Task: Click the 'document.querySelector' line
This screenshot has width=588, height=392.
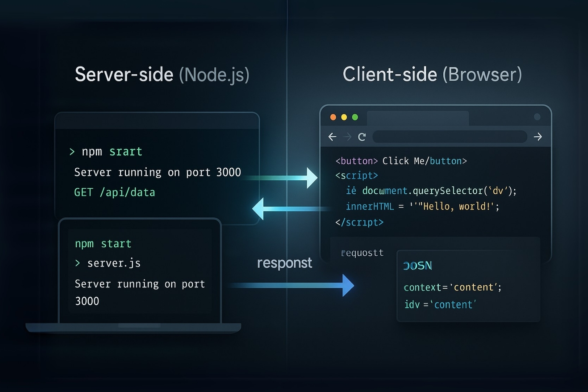Action: point(431,191)
